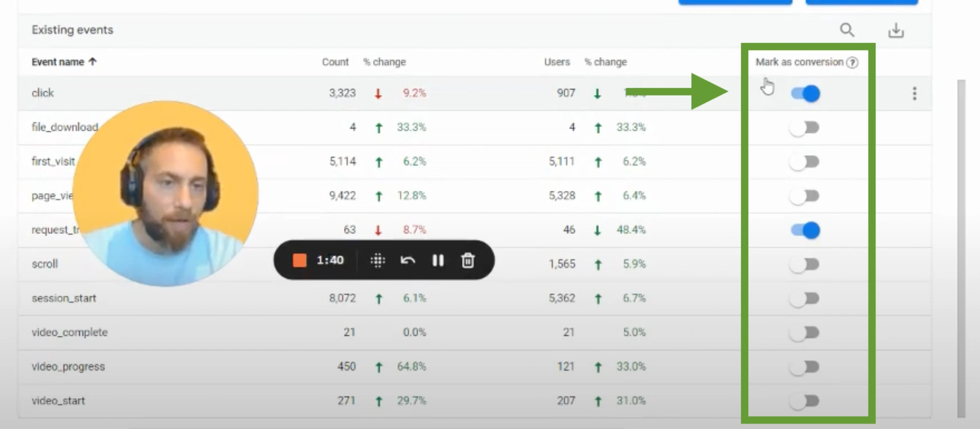
Task: Select the 9.2% change value
Action: point(414,93)
